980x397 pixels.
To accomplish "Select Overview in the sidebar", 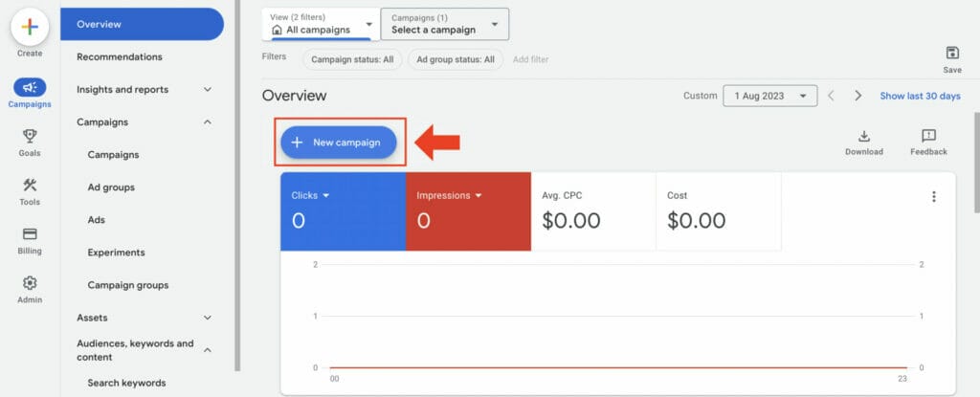I will pos(142,24).
